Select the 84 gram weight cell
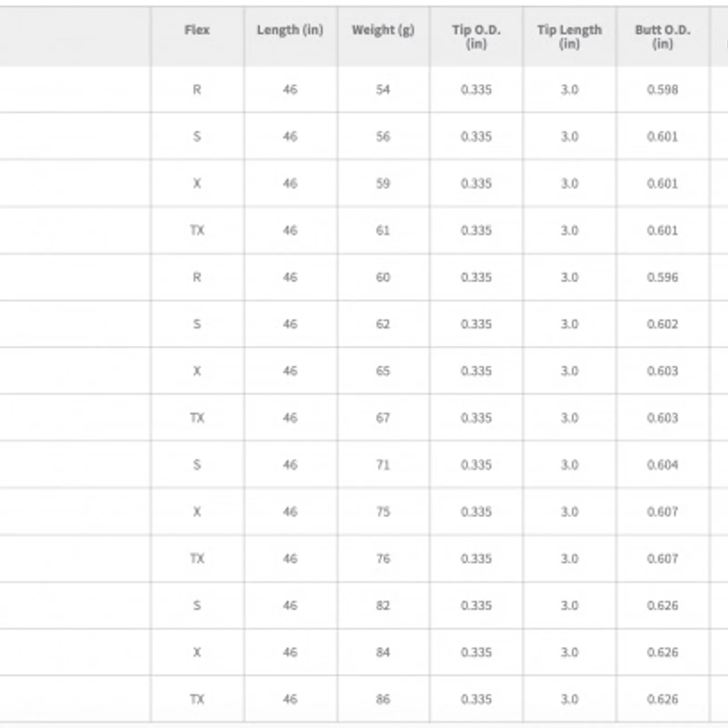 point(383,652)
